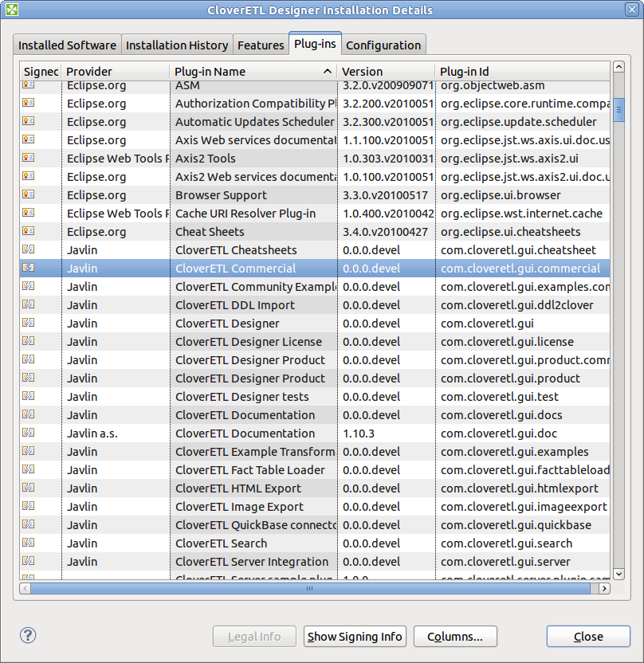
Task: Click signed icon for Automatic Updates Scheduler row
Action: click(x=29, y=121)
